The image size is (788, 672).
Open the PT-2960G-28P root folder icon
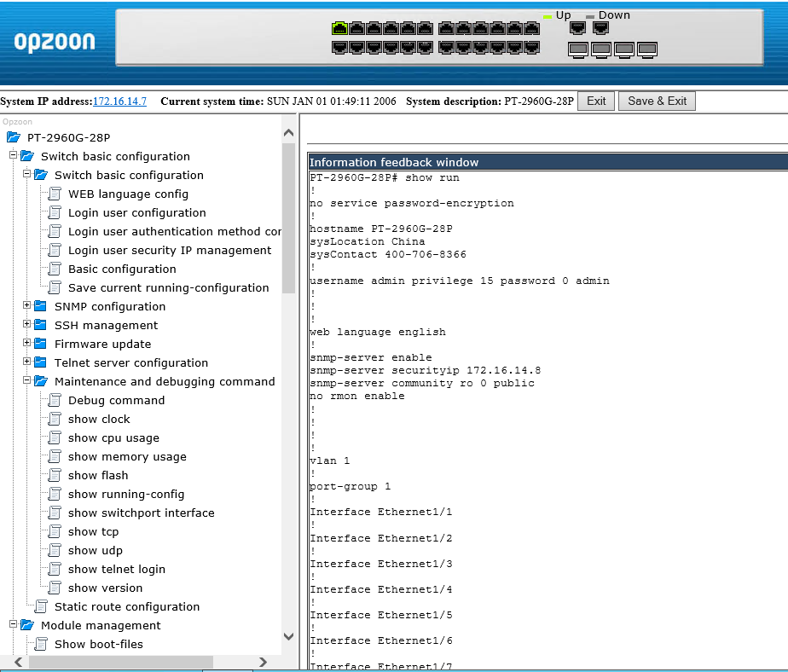click(x=14, y=137)
